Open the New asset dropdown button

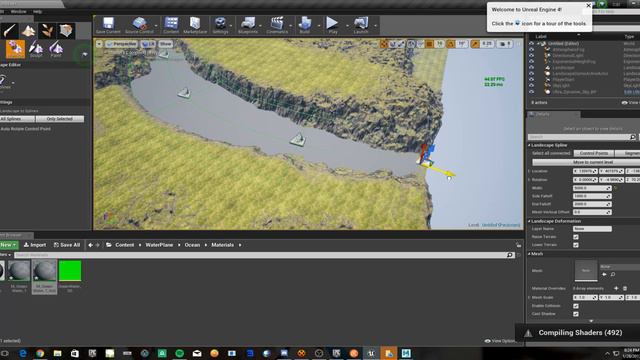[x=9, y=245]
